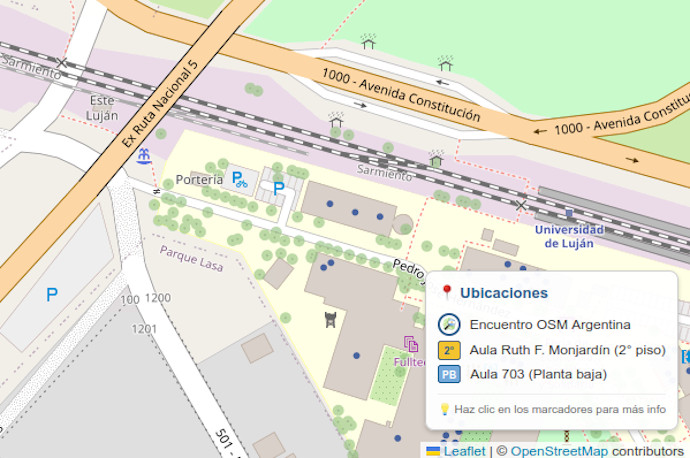
Task: Click the Portería label on the map
Action: click(x=199, y=180)
